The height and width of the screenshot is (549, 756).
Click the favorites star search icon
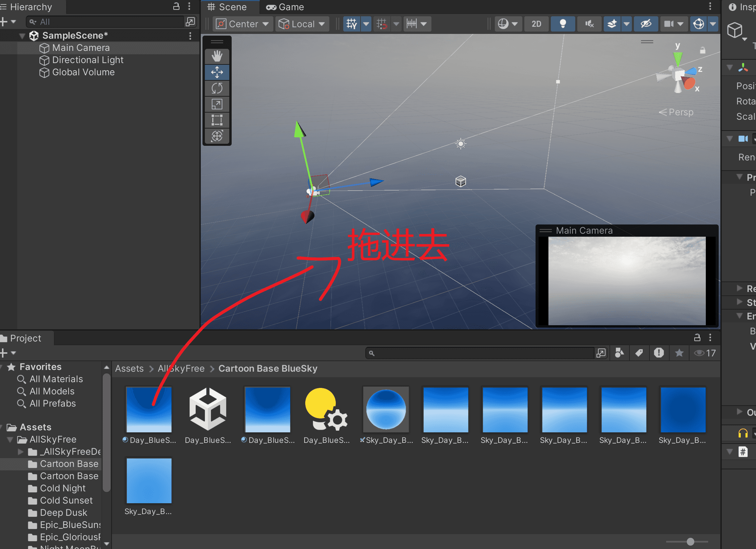(679, 353)
